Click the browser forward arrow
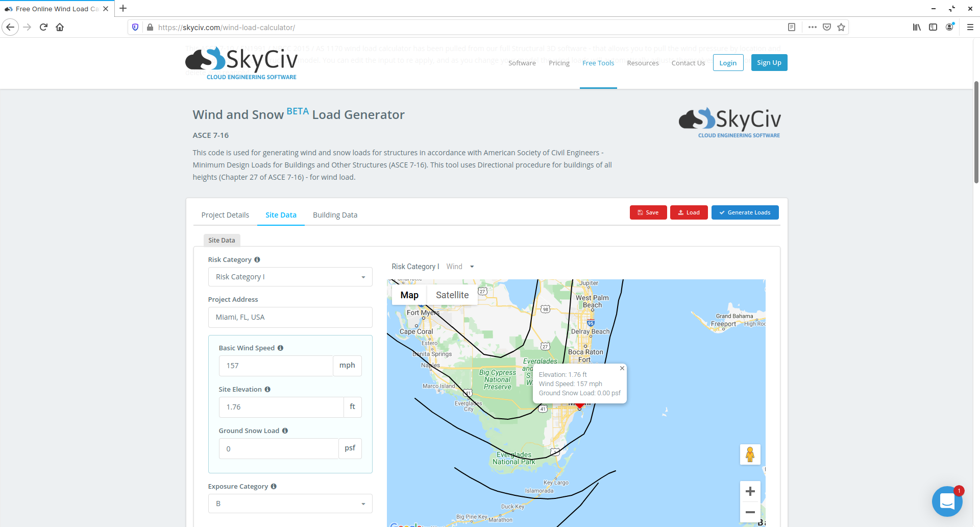980x527 pixels. coord(27,27)
